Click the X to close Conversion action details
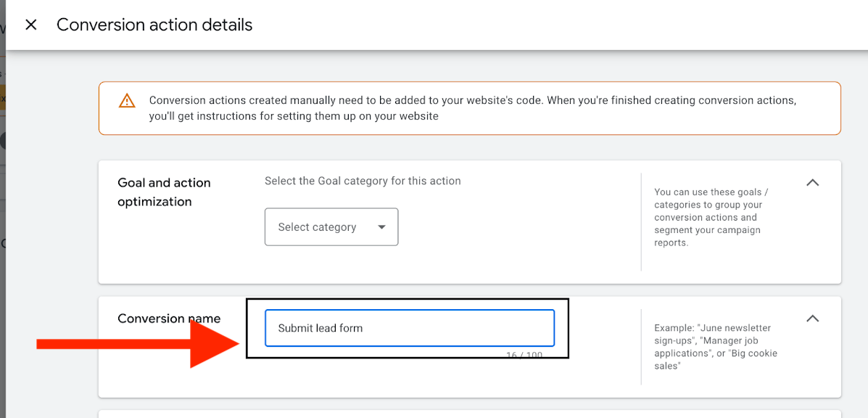The image size is (868, 418). 30,24
